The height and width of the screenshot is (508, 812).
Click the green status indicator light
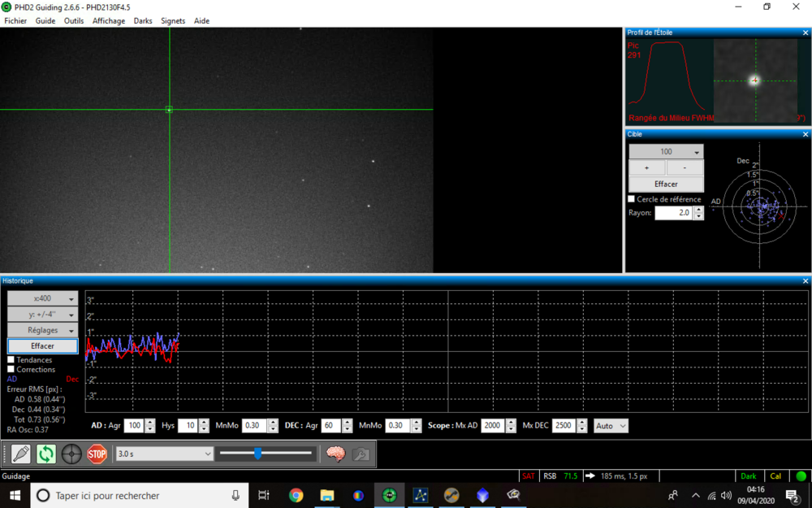[801, 475]
